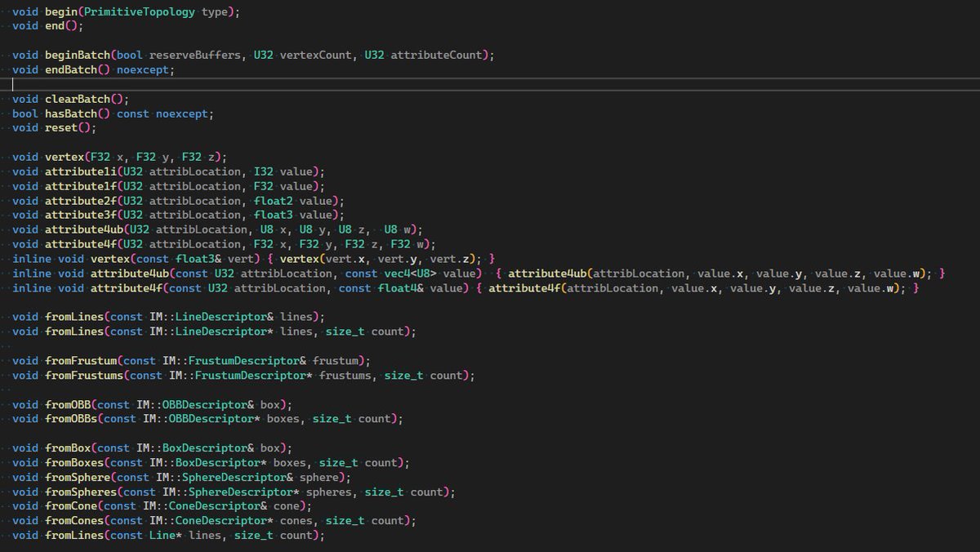This screenshot has height=552, width=980.
Task: Click the 'PrimitiveTopology' type name
Action: (139, 12)
